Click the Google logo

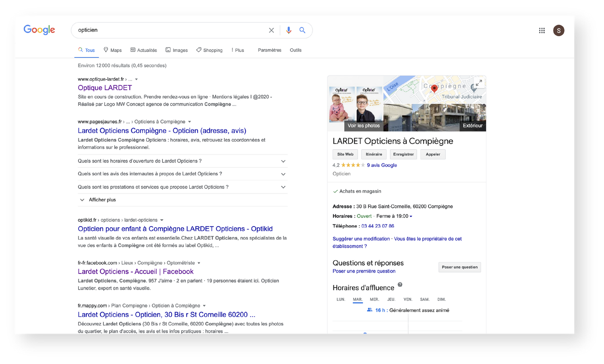39,30
